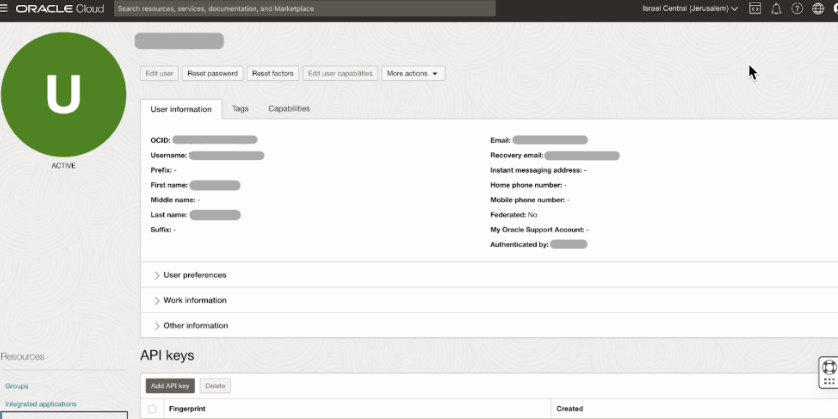This screenshot has height=419, width=838.
Task: Switch to the Tags tab
Action: pyautogui.click(x=240, y=108)
